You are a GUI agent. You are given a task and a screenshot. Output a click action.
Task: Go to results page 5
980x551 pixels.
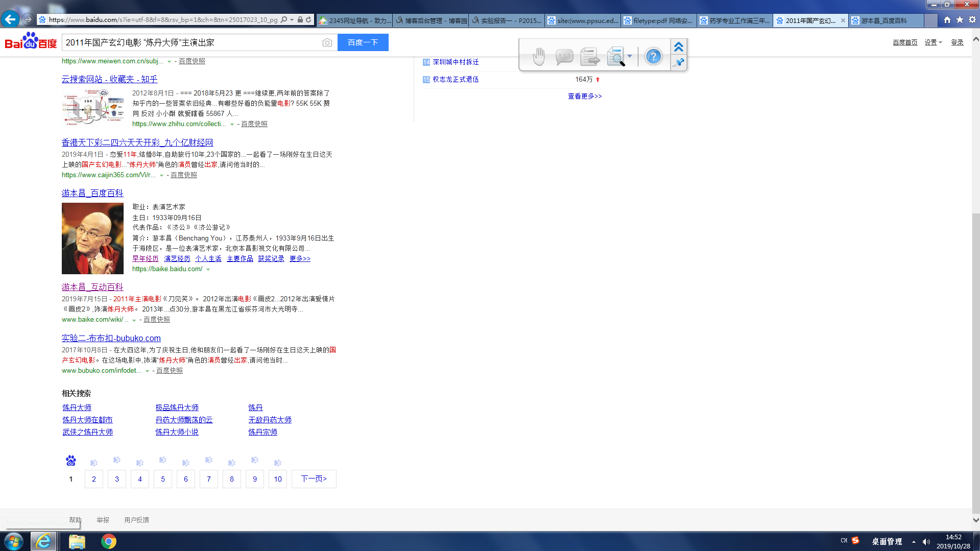(163, 479)
